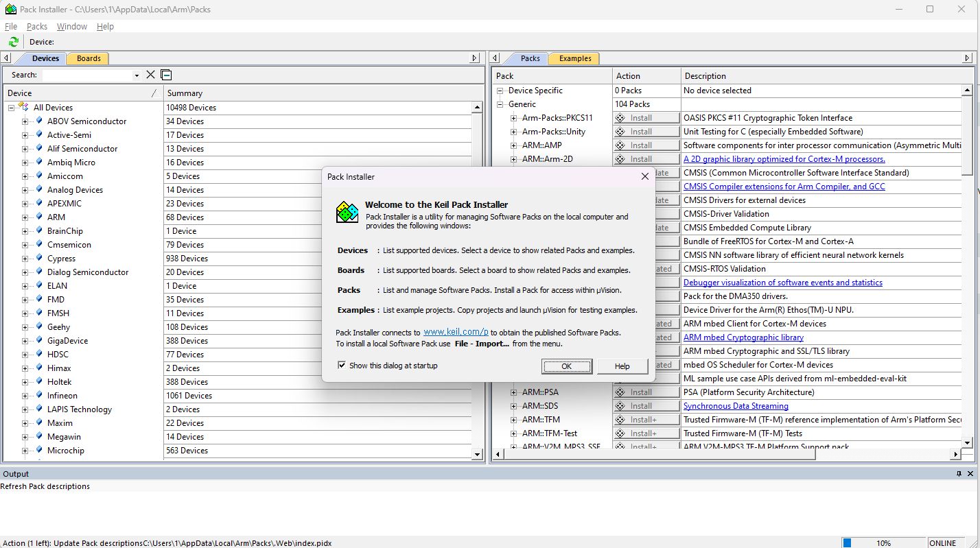Image resolution: width=980 pixels, height=548 pixels.
Task: Open the File menu
Action: tap(11, 27)
